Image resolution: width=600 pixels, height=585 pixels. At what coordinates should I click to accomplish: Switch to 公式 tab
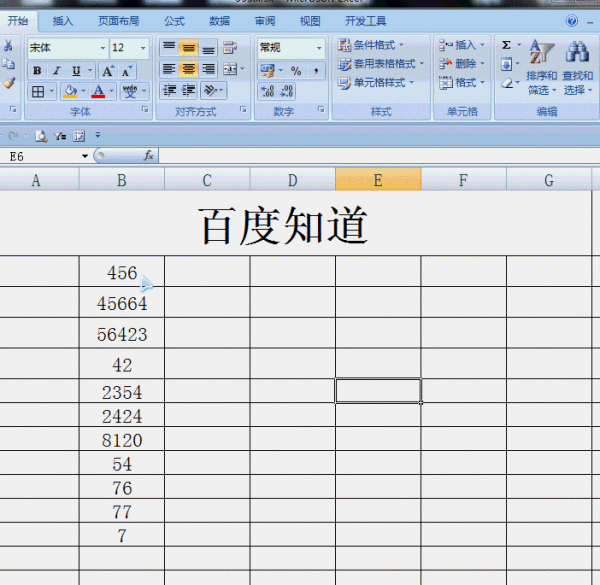(x=174, y=21)
